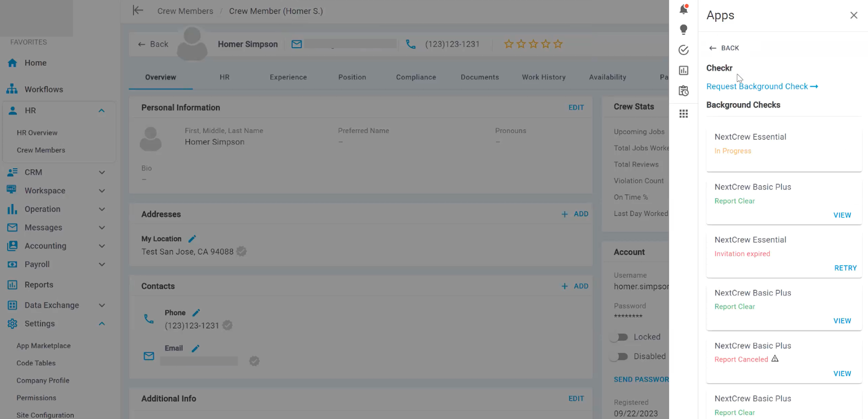
Task: Click the Workflows icon in sidebar
Action: [12, 89]
